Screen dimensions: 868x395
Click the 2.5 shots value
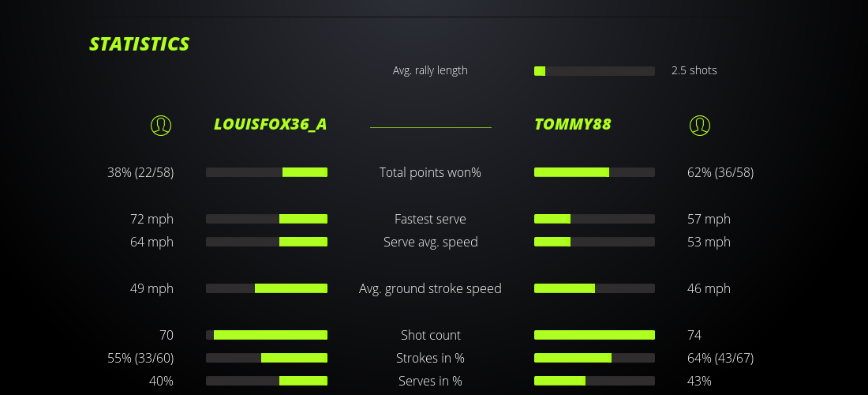click(694, 70)
